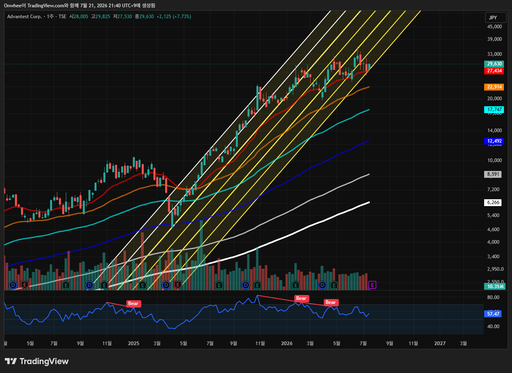The height and width of the screenshot is (373, 512).
Task: Click the blue 12,492 moving average label
Action: (494, 141)
